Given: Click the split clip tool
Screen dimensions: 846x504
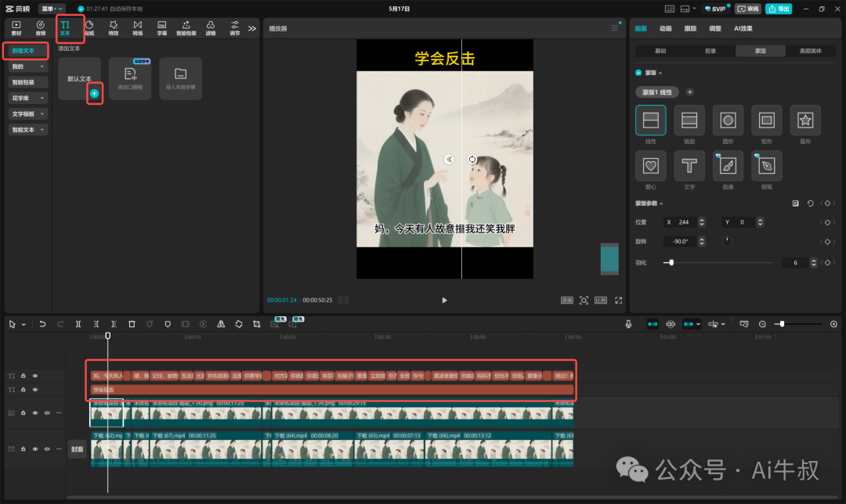Looking at the screenshot, I should 78,324.
